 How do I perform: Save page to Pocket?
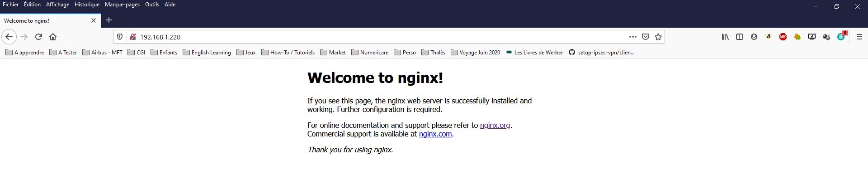[x=646, y=37]
